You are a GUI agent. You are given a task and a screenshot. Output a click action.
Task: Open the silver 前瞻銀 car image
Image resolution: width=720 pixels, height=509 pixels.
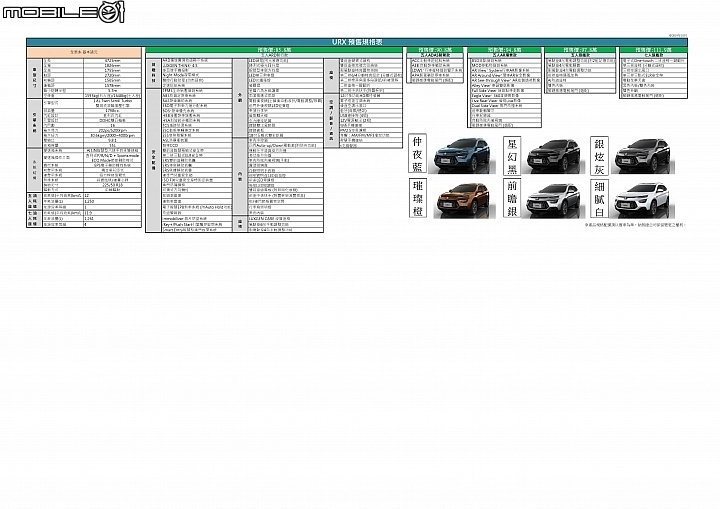pos(553,199)
